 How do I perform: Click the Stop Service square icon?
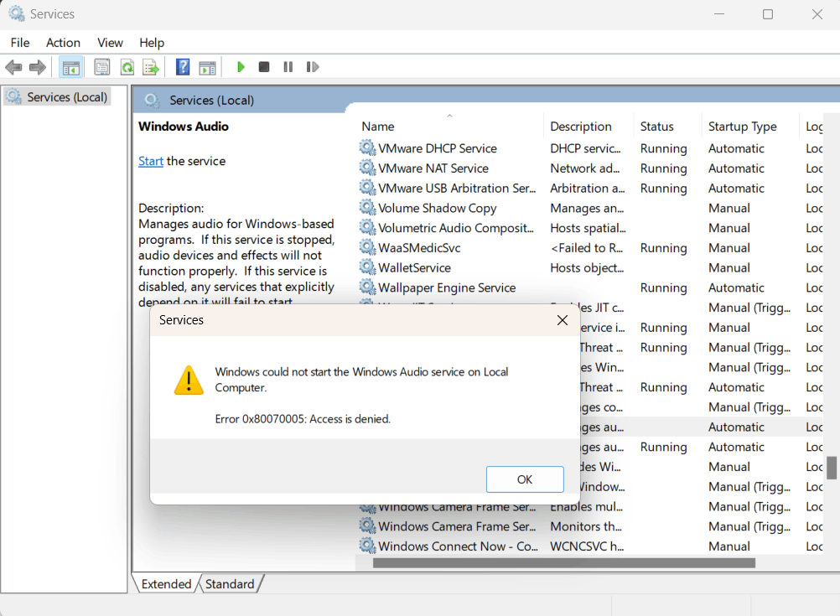tap(263, 67)
